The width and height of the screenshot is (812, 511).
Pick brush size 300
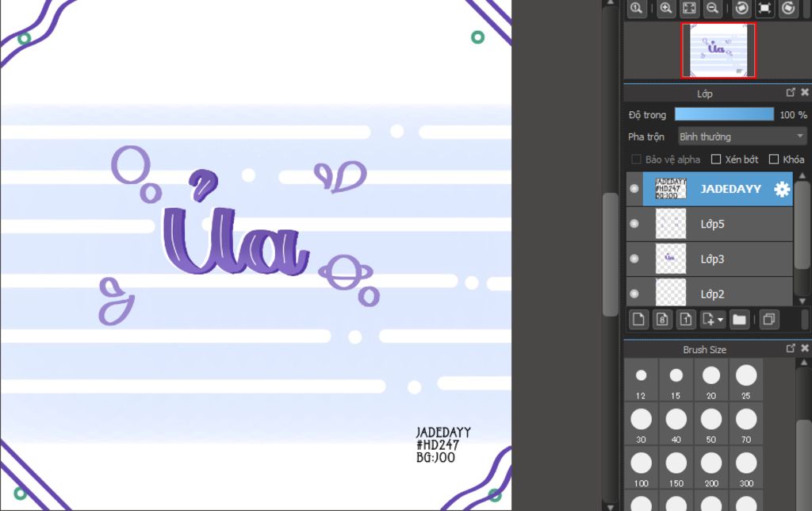coord(745,468)
